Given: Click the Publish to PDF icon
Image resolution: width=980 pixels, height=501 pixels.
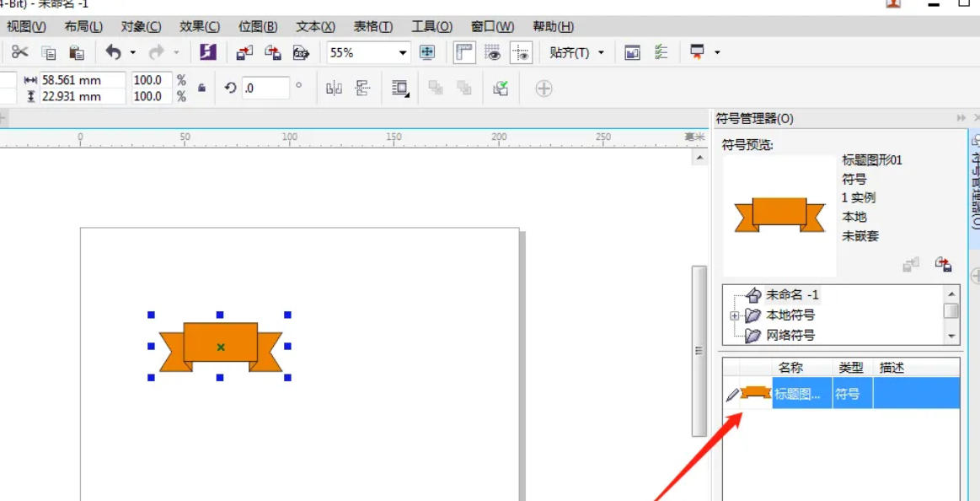Looking at the screenshot, I should coord(299,52).
